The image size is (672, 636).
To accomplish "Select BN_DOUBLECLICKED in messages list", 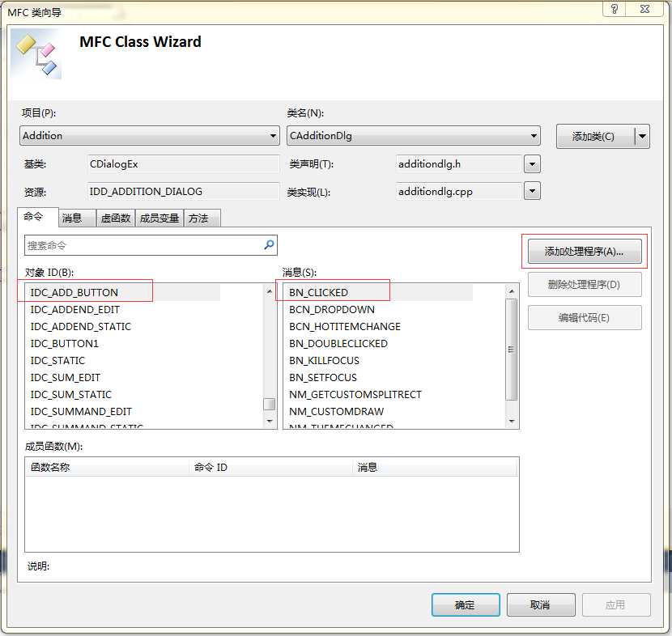I will [338, 343].
